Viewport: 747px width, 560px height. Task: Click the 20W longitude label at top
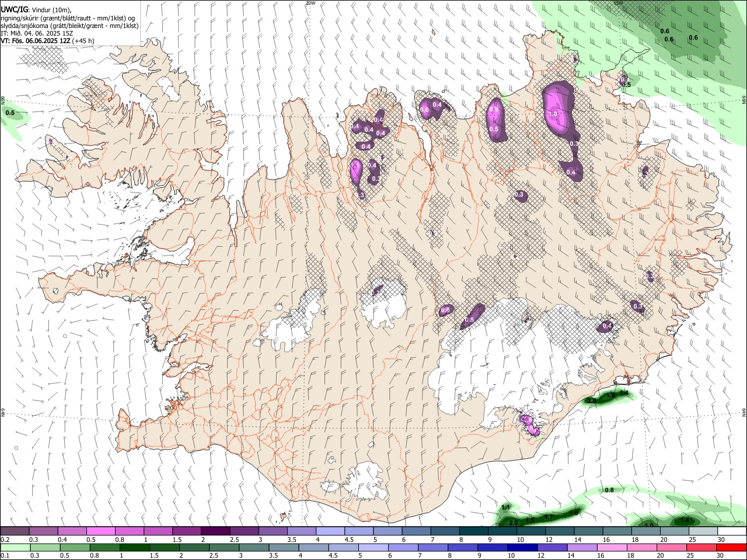310,3
